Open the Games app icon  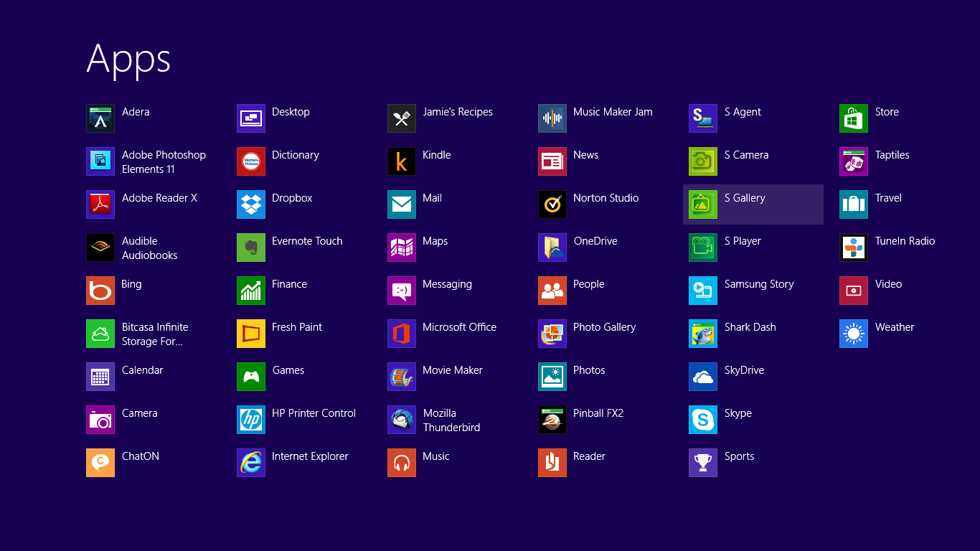[x=251, y=377]
